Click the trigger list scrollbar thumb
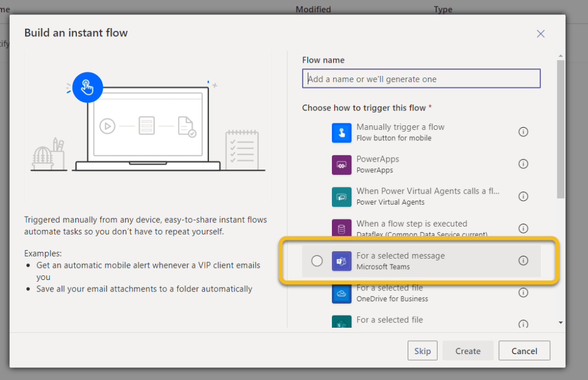Viewport: 588px width, 380px height. point(560,126)
